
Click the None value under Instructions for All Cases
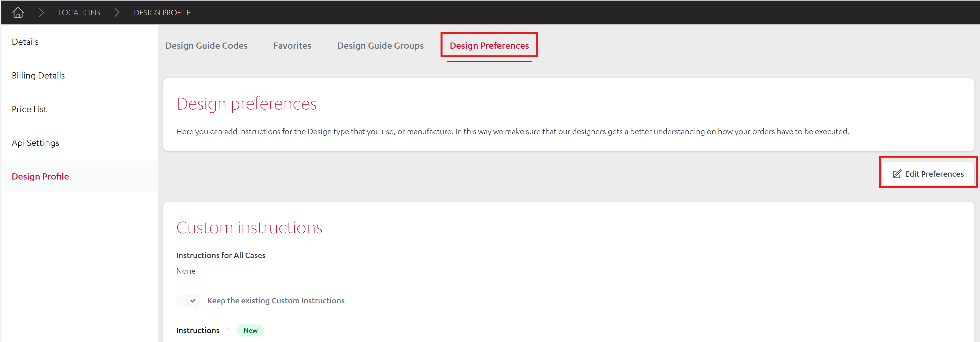point(186,271)
